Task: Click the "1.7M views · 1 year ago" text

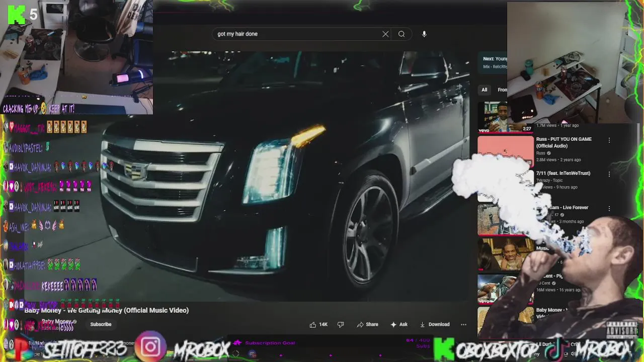Action: click(557, 126)
